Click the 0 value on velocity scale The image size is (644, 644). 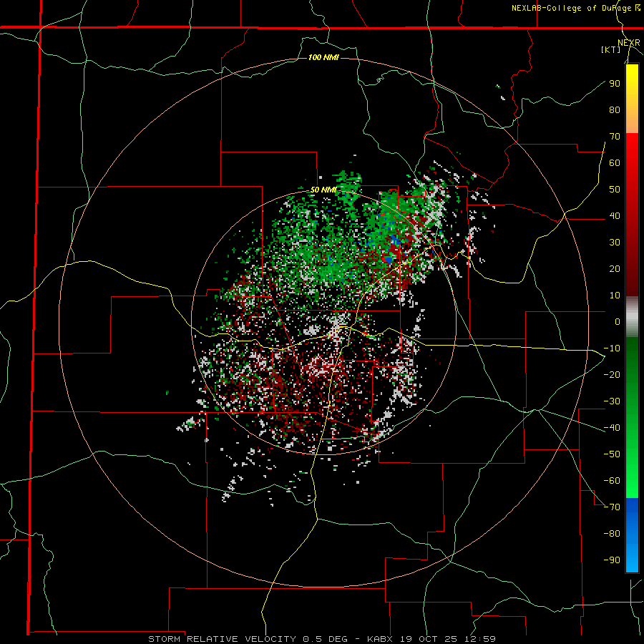[x=618, y=321]
